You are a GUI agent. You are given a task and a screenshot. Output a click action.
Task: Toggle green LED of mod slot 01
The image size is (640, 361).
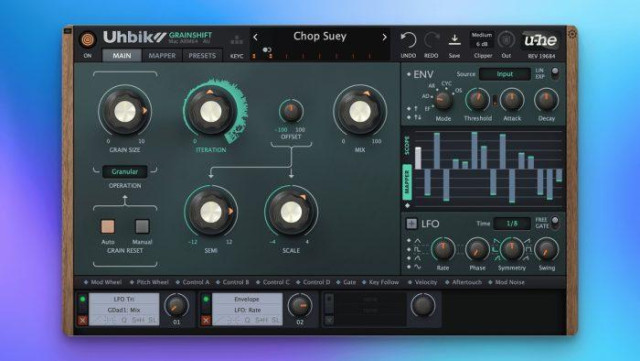pos(83,299)
